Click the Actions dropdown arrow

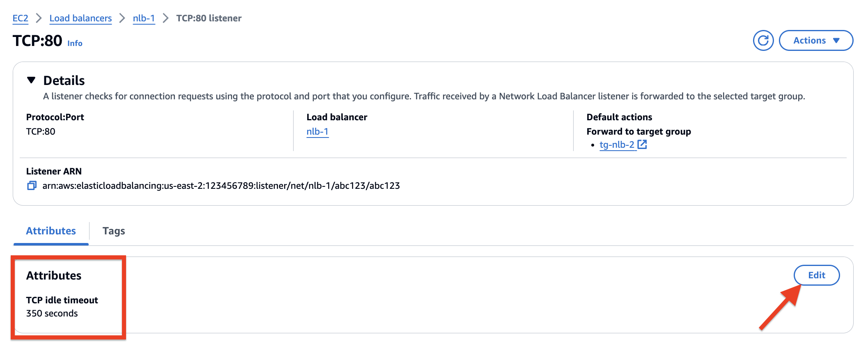(836, 41)
